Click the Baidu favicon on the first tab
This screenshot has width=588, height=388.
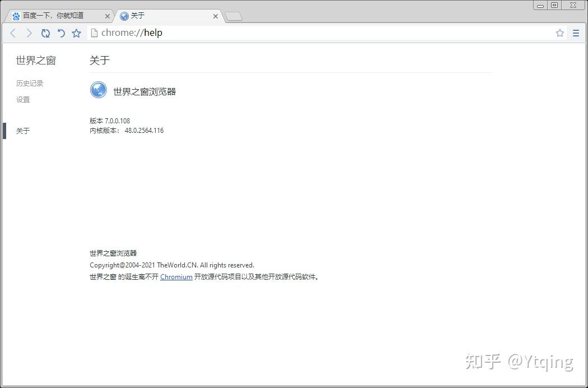pyautogui.click(x=15, y=16)
